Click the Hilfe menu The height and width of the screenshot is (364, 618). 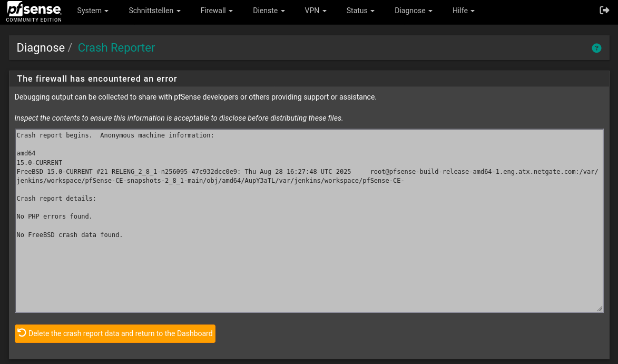(463, 11)
